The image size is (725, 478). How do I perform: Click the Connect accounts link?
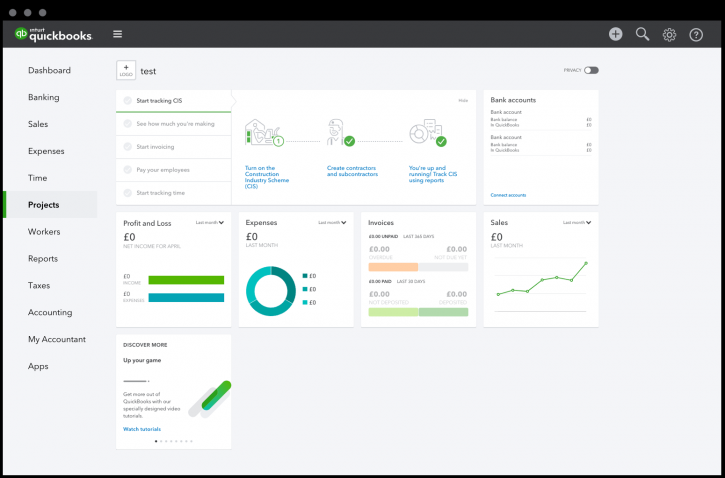(508, 195)
